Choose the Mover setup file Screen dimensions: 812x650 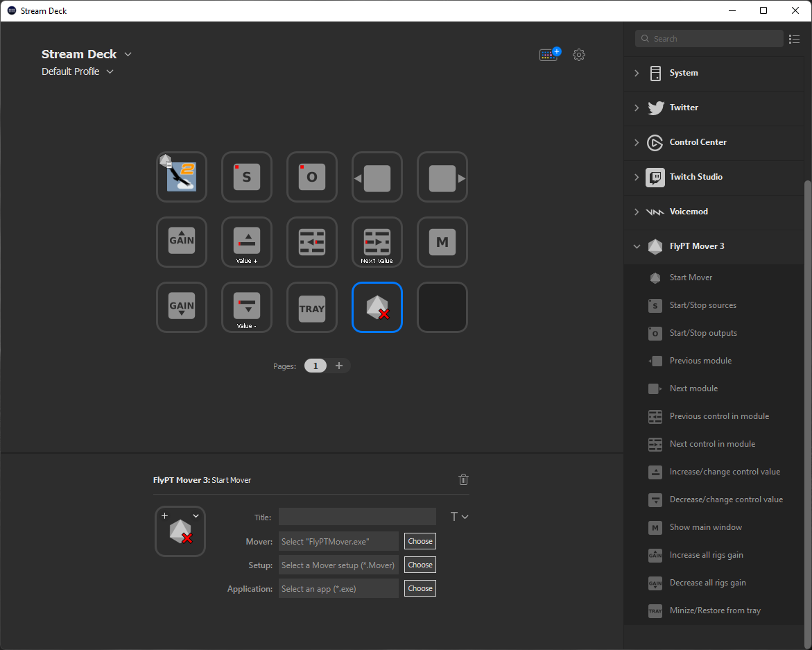click(x=420, y=565)
